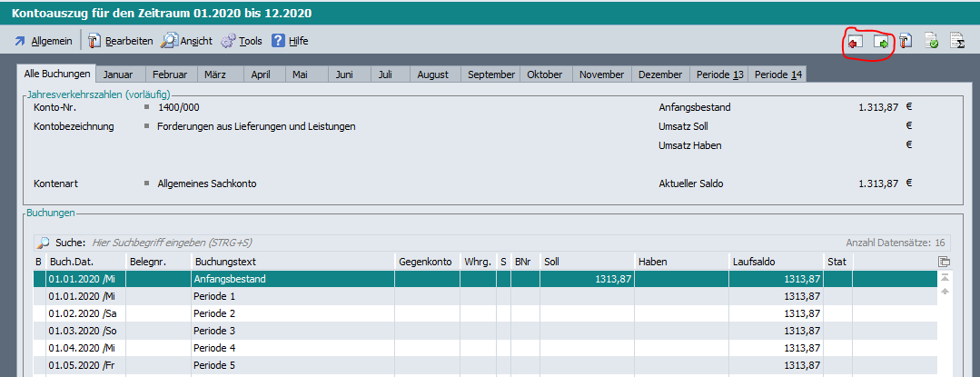Screen dimensions: 980x377
Task: Click the red left-arrow previous account icon
Action: [x=855, y=42]
